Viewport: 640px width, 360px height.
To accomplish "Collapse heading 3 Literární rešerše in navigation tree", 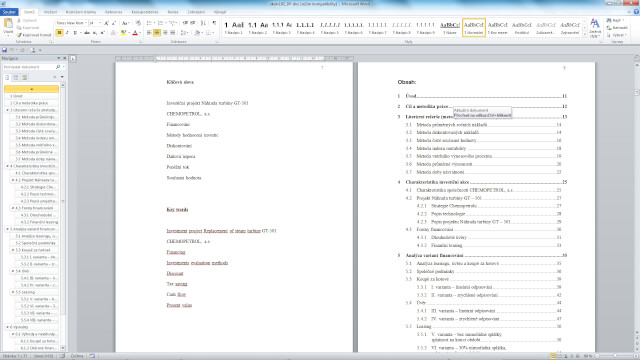I will click(x=7, y=110).
